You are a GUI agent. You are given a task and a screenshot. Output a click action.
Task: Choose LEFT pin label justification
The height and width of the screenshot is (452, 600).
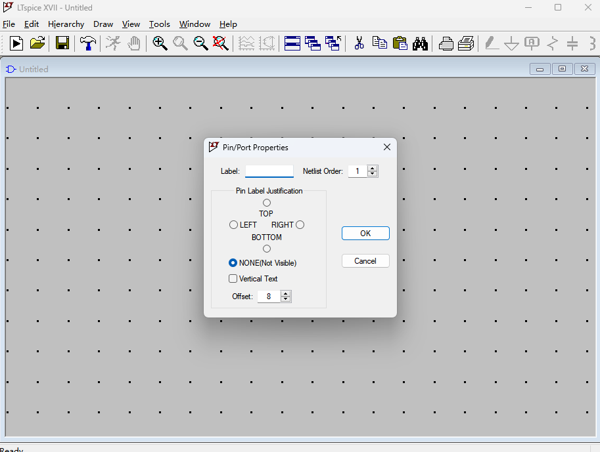(234, 225)
